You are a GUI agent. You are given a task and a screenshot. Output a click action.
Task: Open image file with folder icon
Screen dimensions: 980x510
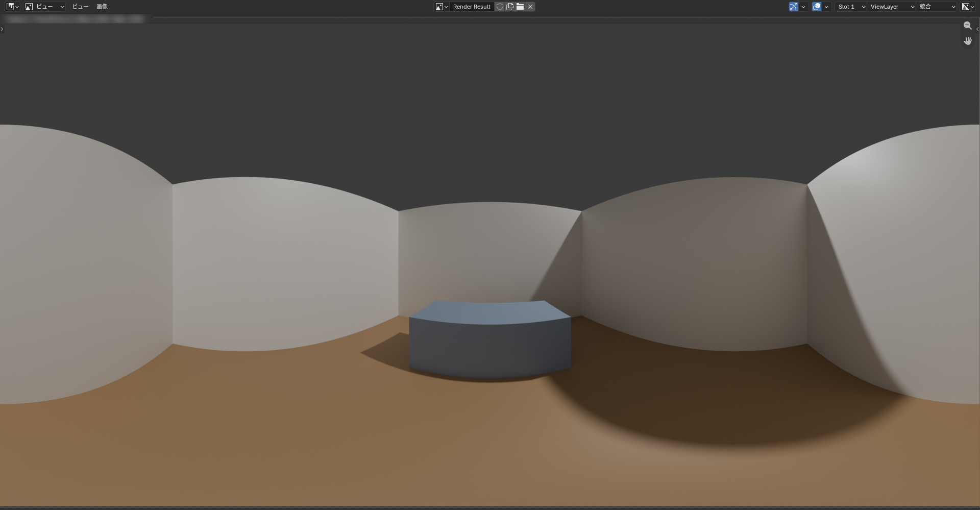click(x=520, y=7)
